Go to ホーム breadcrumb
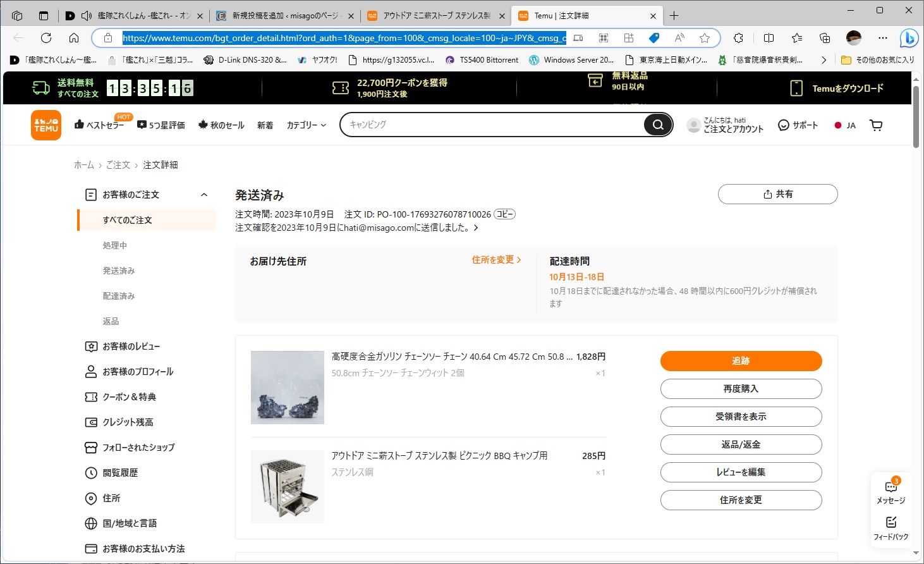924x564 pixels. (x=84, y=165)
